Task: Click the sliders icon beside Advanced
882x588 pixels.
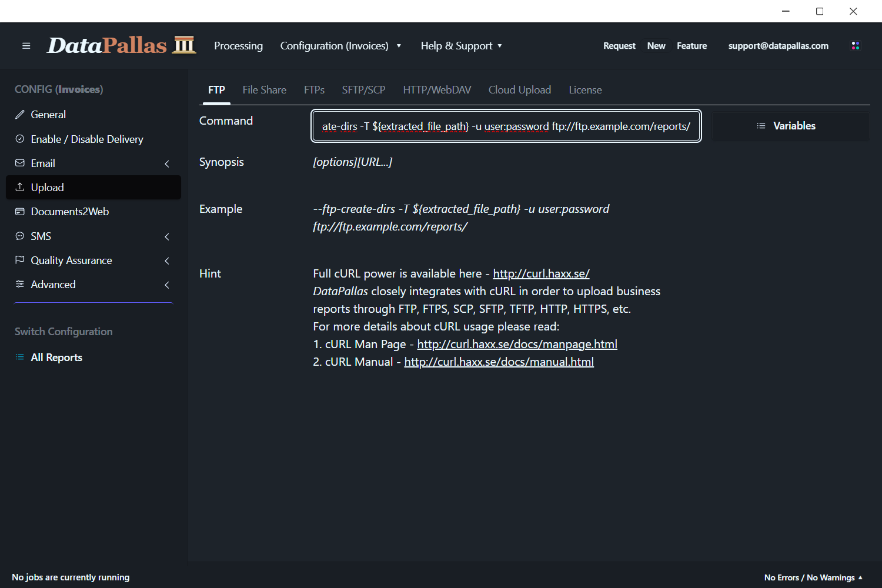Action: coord(20,284)
